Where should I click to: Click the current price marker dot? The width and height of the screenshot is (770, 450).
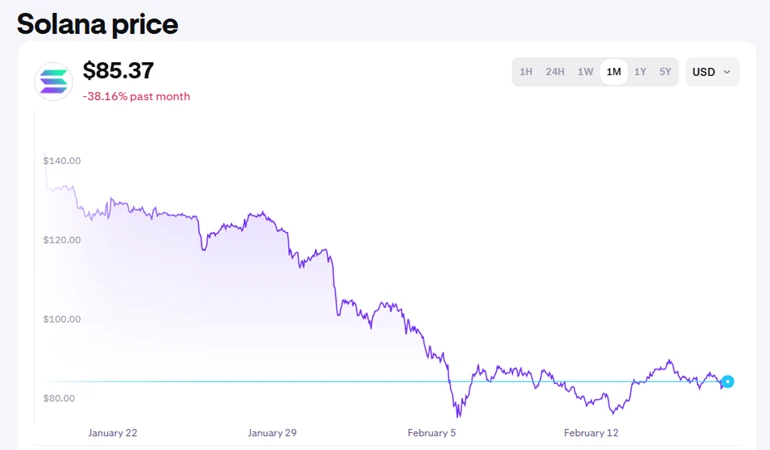coord(727,381)
